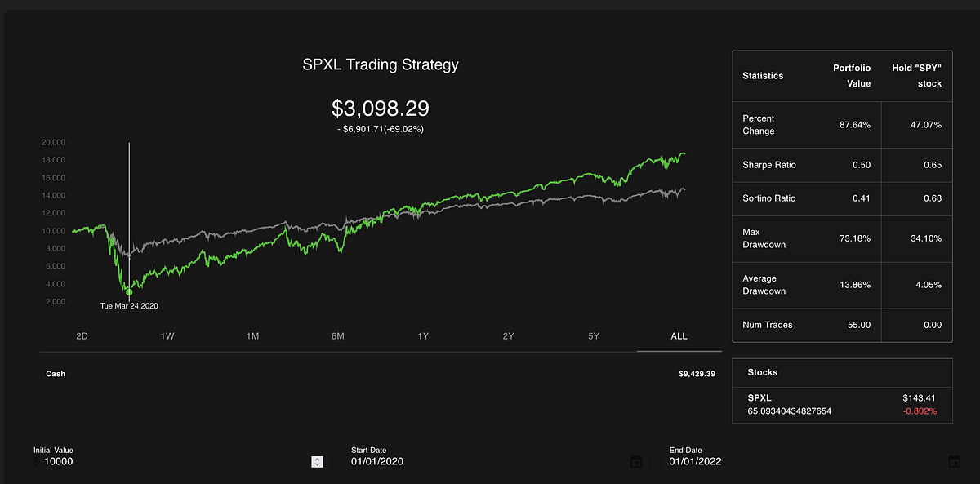
Task: Select the 1M timeframe
Action: 252,335
